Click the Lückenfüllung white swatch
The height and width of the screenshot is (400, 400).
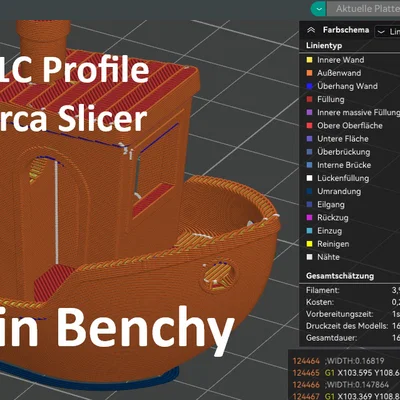[309, 178]
